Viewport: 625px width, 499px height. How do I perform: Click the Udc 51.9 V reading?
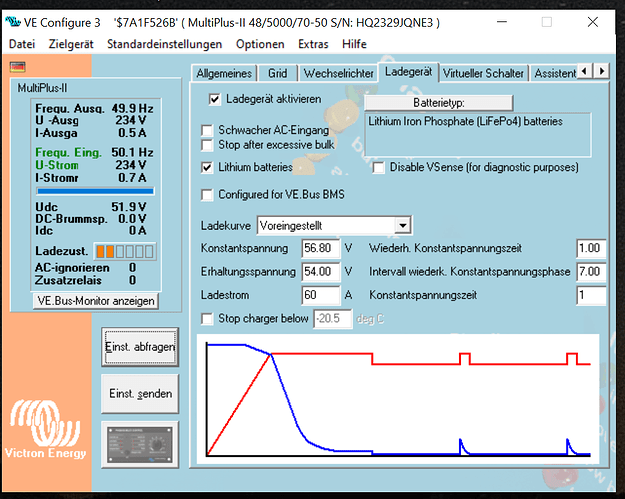click(x=90, y=207)
